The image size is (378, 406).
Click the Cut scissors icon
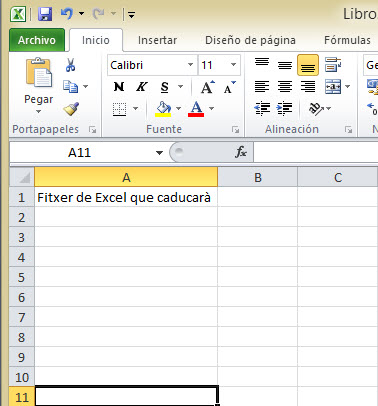coord(70,65)
